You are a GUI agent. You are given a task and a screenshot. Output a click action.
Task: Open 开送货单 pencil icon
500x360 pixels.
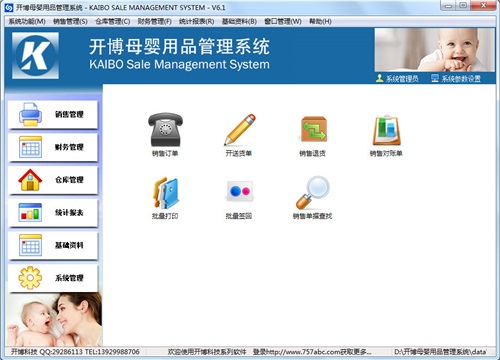[x=239, y=129]
